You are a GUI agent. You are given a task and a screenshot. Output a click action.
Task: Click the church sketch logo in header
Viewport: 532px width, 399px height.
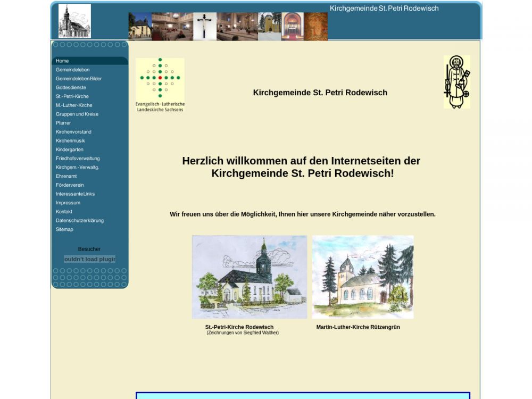(74, 21)
